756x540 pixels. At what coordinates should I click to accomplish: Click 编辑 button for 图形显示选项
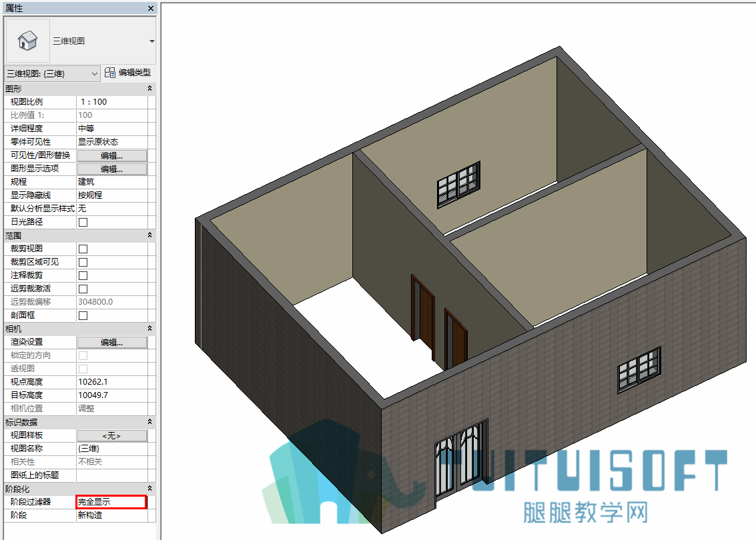(x=112, y=169)
